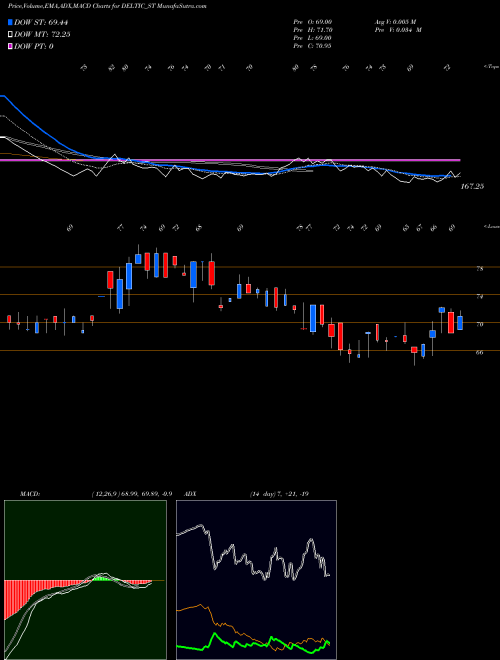This screenshot has height=660, width=500.
Task: Click the 'Pre C: 70.95' value
Action: point(313,46)
